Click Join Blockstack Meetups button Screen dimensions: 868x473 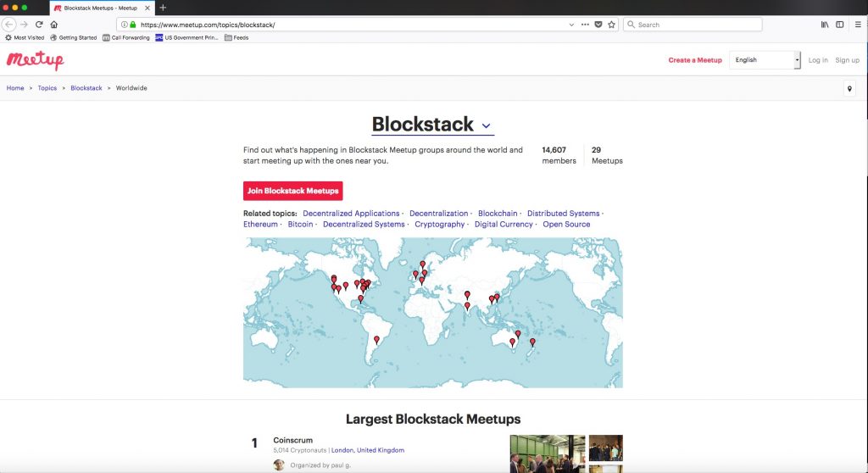(292, 191)
